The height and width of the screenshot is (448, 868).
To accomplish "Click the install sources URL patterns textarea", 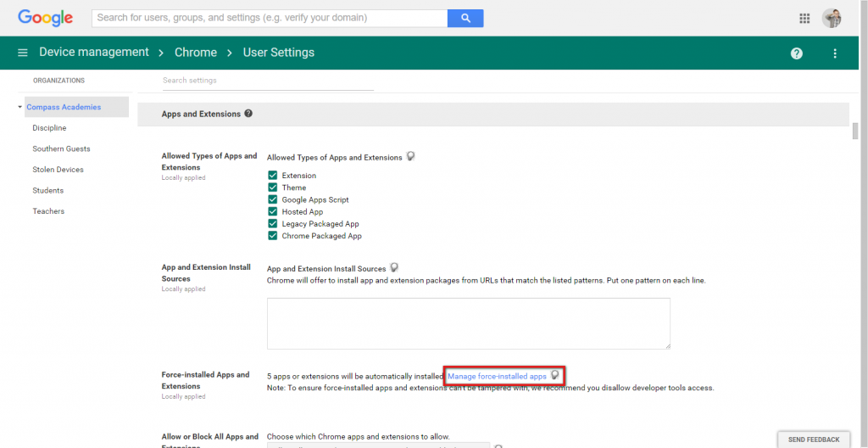I will (x=468, y=323).
